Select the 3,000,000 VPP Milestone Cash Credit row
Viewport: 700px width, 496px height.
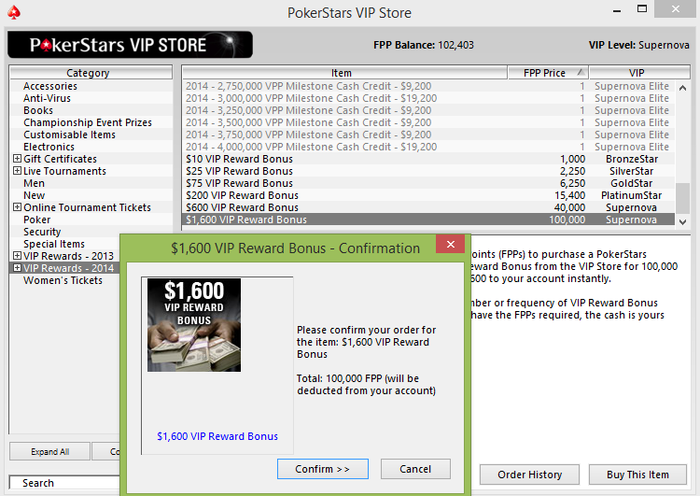pyautogui.click(x=429, y=98)
